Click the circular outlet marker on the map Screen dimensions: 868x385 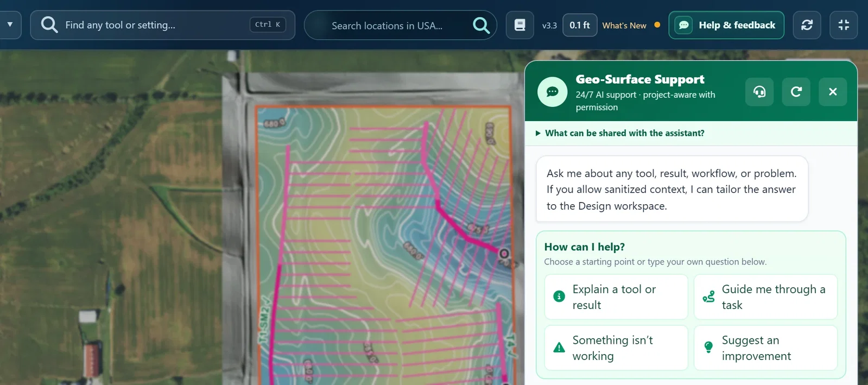504,254
